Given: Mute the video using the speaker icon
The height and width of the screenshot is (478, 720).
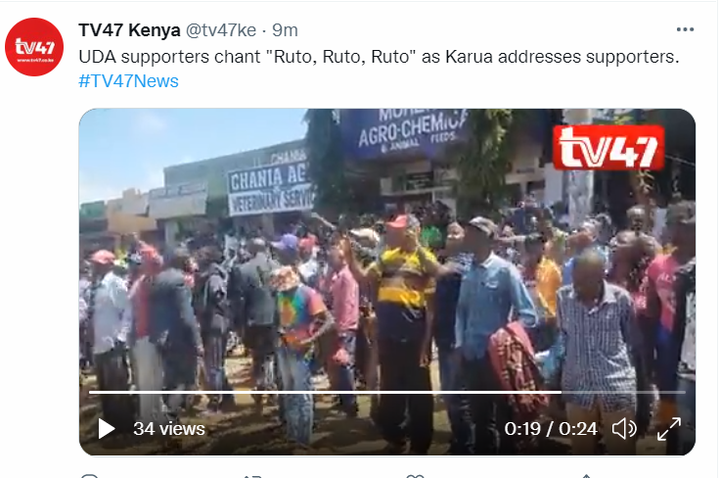Looking at the screenshot, I should pyautogui.click(x=624, y=429).
